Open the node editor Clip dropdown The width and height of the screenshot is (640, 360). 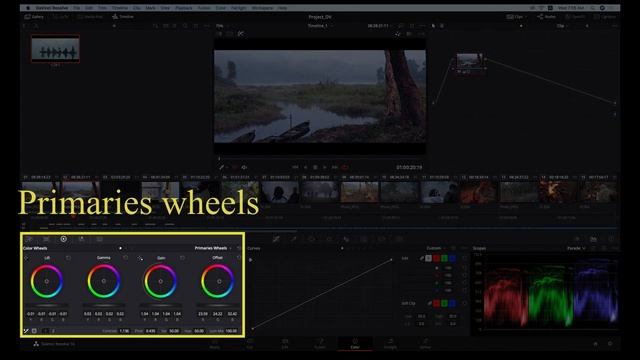click(563, 26)
